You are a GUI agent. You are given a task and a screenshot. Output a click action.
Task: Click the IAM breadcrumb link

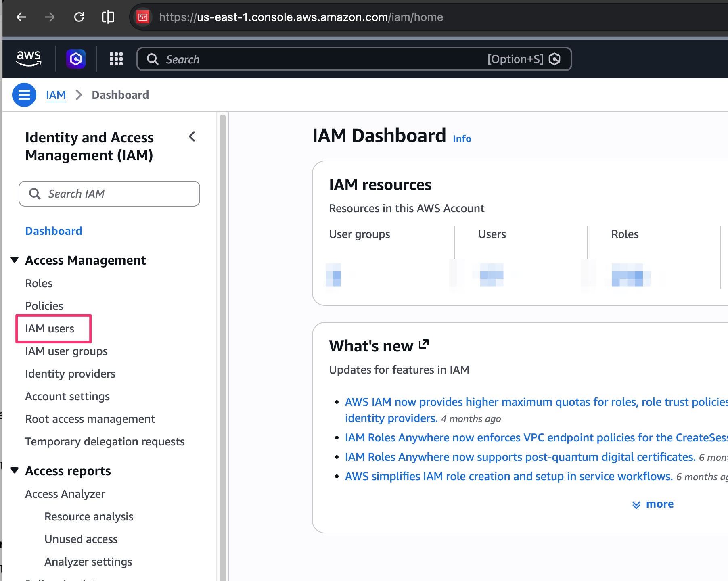(56, 95)
